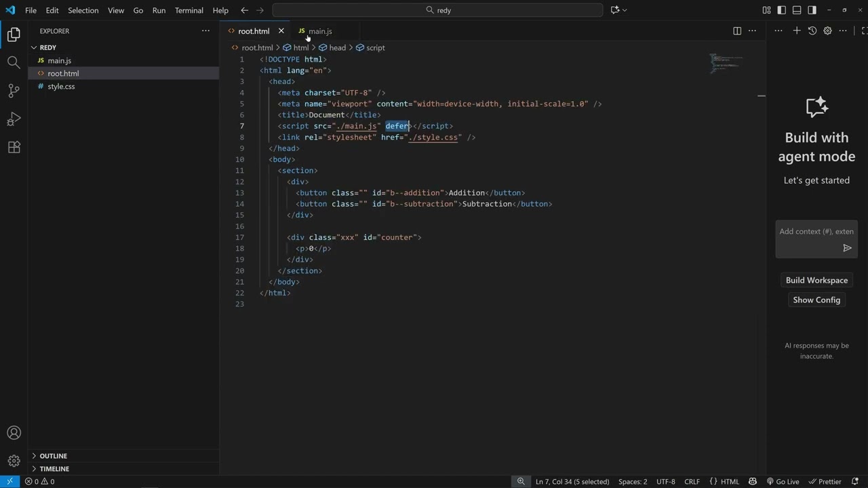868x488 pixels.
Task: Click the Show Config button
Action: pyautogui.click(x=816, y=300)
